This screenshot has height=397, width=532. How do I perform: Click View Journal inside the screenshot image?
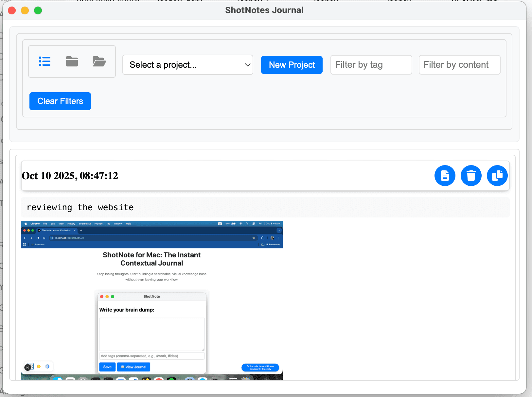click(x=133, y=367)
